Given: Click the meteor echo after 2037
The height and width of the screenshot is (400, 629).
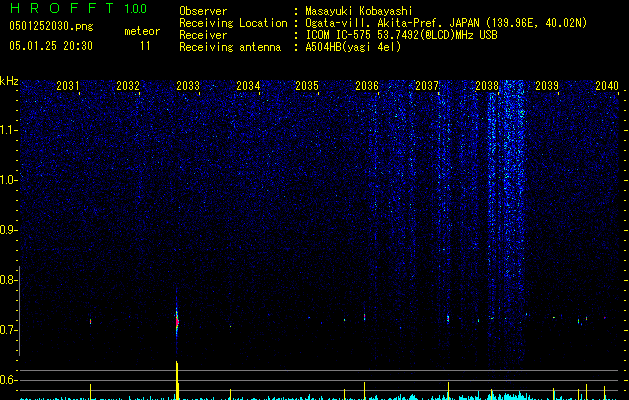Looking at the screenshot, I should 448,319.
